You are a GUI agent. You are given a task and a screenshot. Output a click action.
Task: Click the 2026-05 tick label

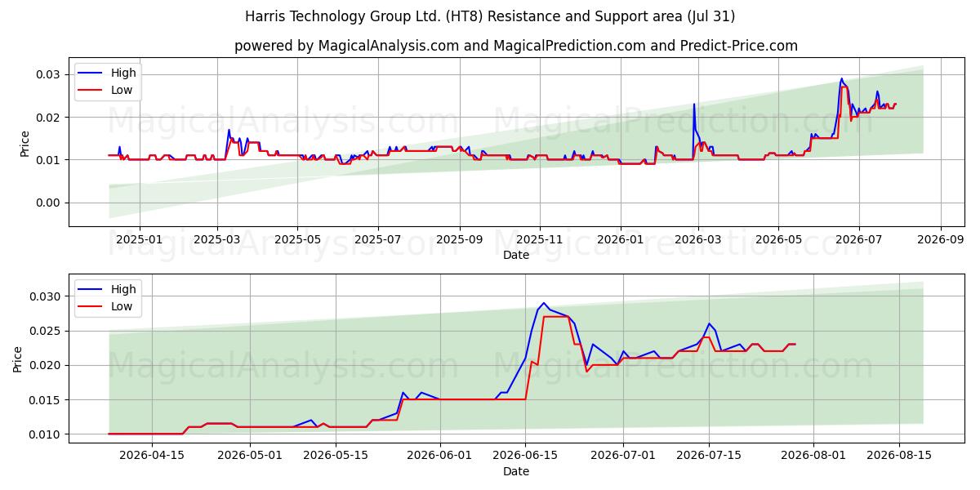(777, 238)
